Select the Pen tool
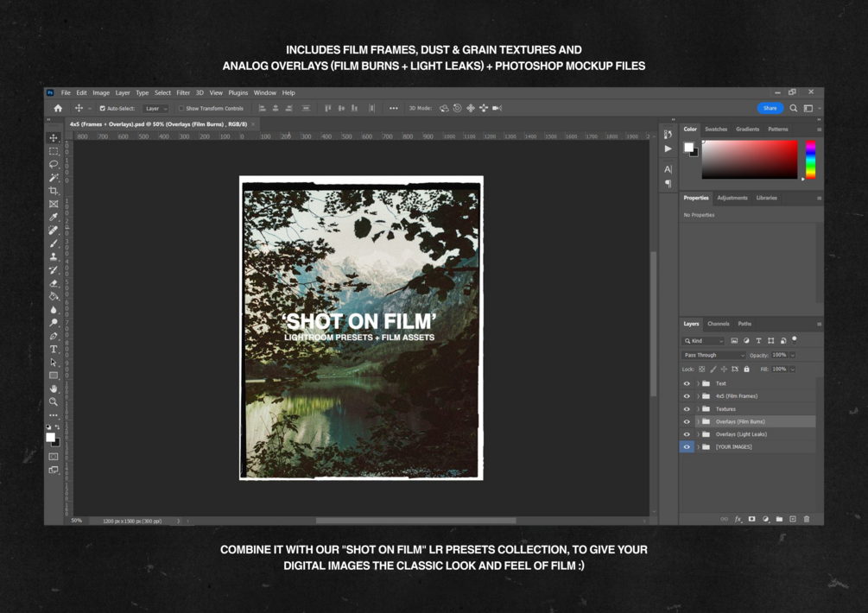The height and width of the screenshot is (613, 868). tap(54, 336)
